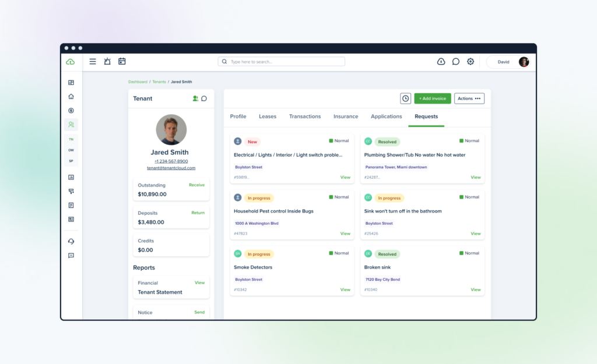View the Plumbing Shower/Tub request
The image size is (597, 364).
point(476,177)
